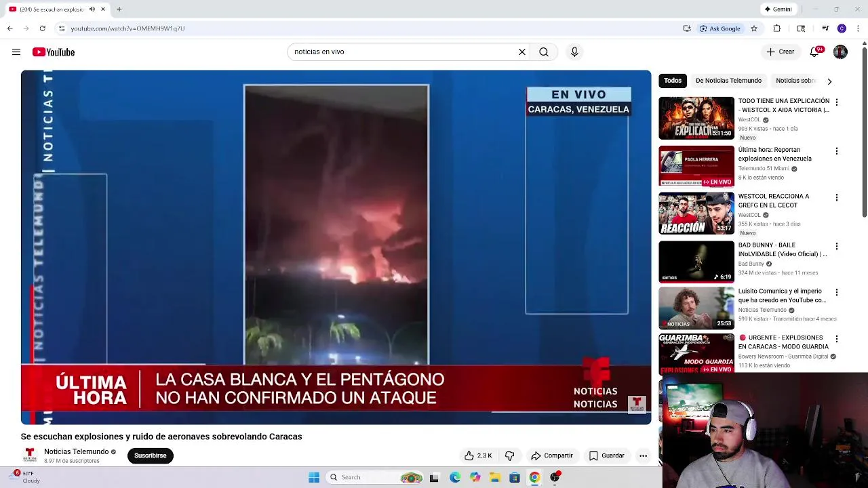Open the Chrome media controls icon
This screenshot has height=488, width=868.
pos(825,28)
